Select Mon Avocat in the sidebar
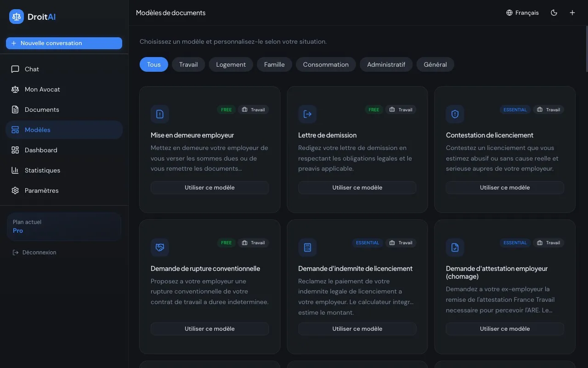Screen dimensions: 588x368 point(41,89)
